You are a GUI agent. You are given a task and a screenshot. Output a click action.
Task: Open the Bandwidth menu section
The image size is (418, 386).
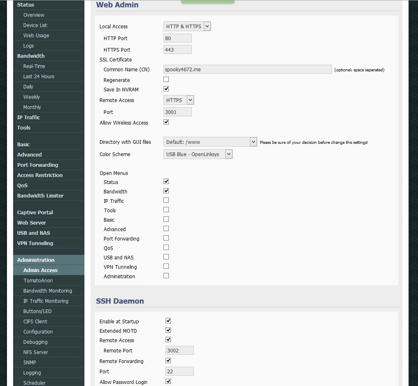point(31,56)
